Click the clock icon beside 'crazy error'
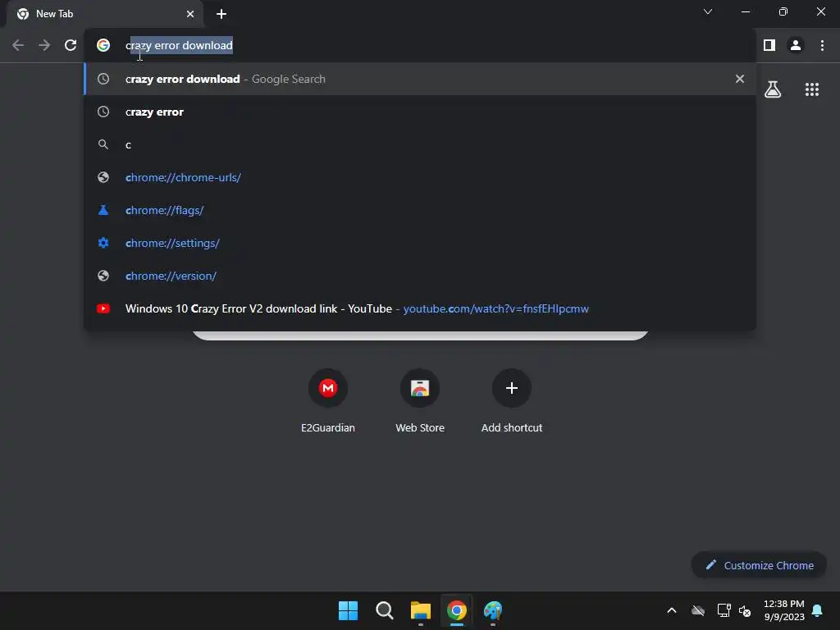The width and height of the screenshot is (840, 630). 103,112
